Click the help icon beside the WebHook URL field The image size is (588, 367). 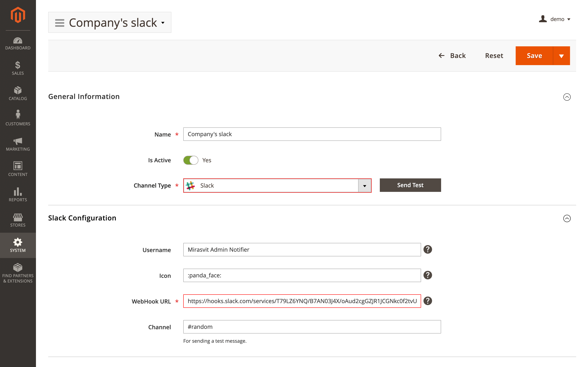click(428, 301)
